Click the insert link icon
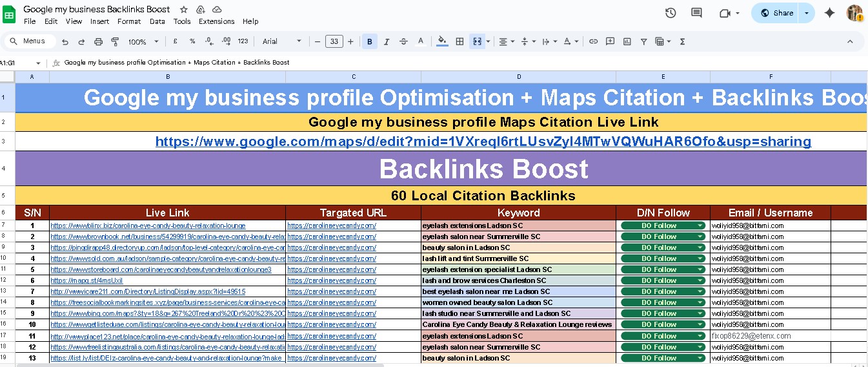Screen dimensions: 868x367 593,41
